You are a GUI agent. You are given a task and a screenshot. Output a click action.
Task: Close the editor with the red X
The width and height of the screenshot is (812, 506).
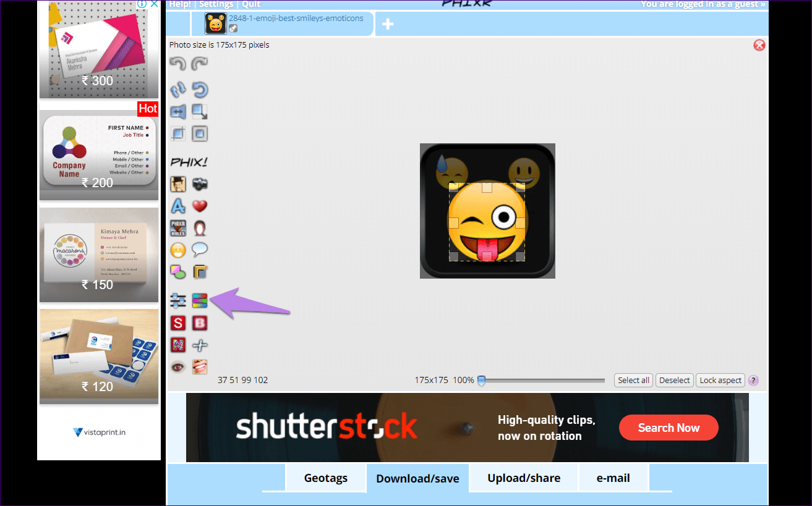(759, 45)
